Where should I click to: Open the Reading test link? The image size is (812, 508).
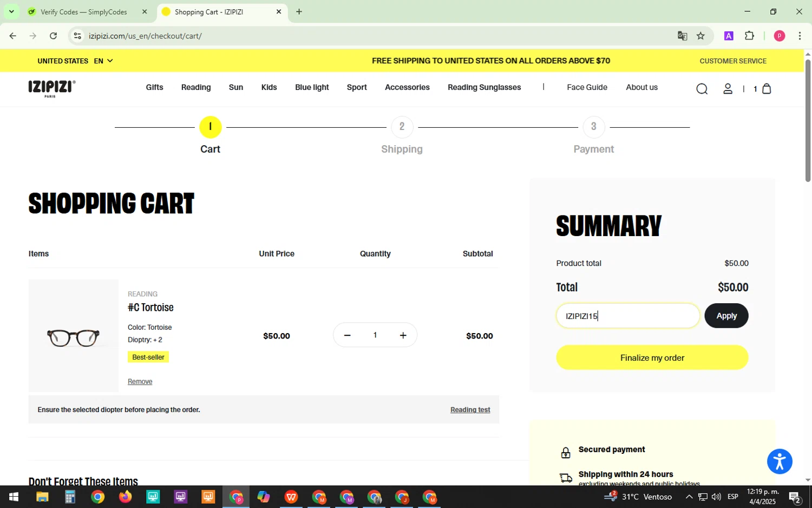point(470,409)
